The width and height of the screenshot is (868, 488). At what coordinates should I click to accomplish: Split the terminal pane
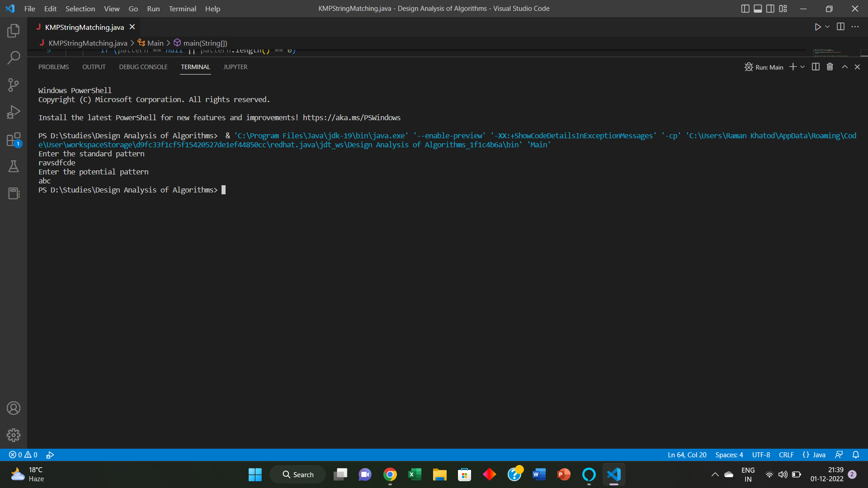coord(815,66)
